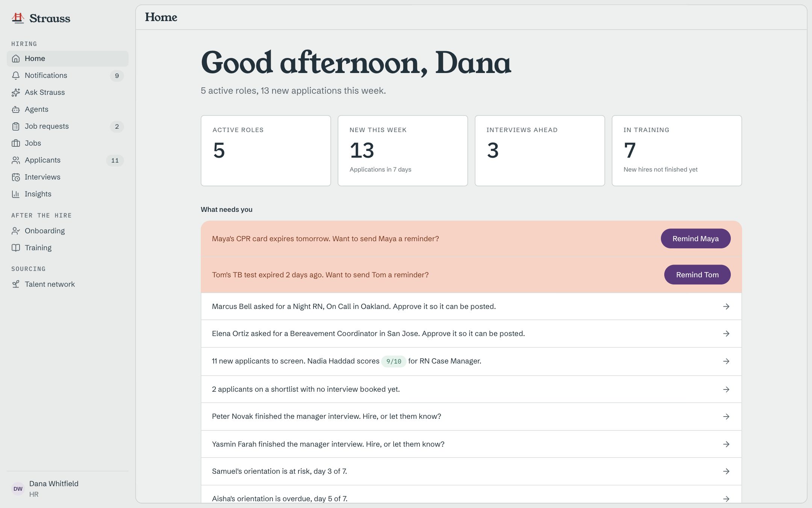The width and height of the screenshot is (812, 508).
Task: Open the Applicants section
Action: click(68, 160)
